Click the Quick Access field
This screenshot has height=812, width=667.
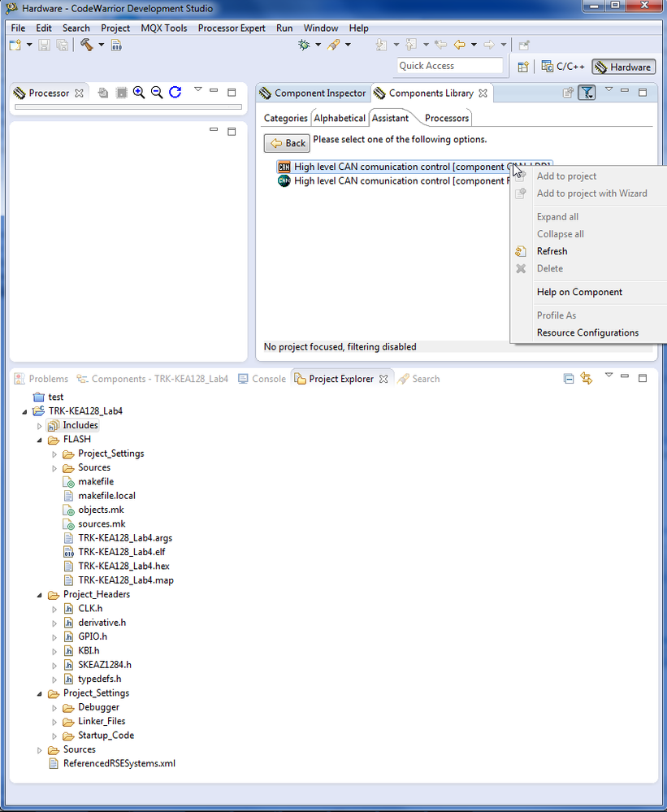click(449, 66)
